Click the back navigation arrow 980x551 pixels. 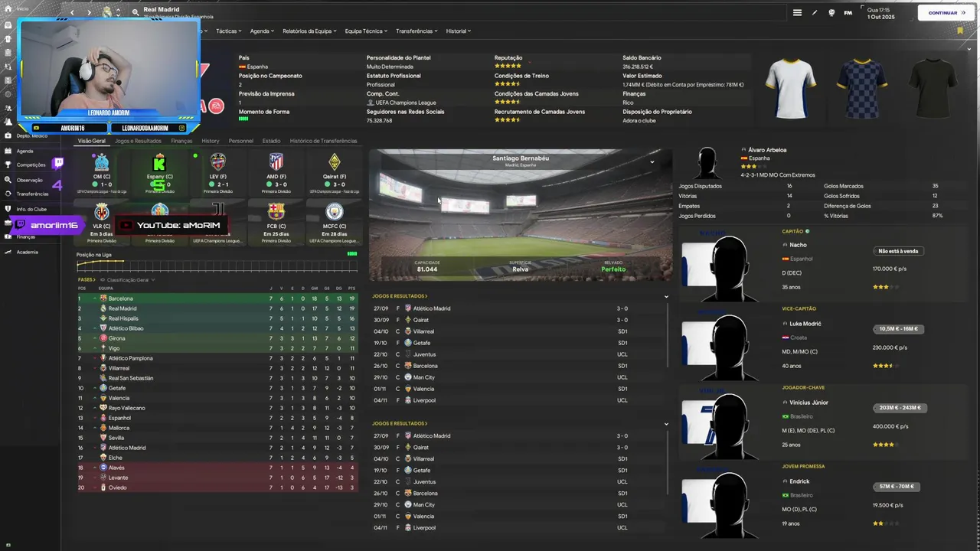(73, 12)
